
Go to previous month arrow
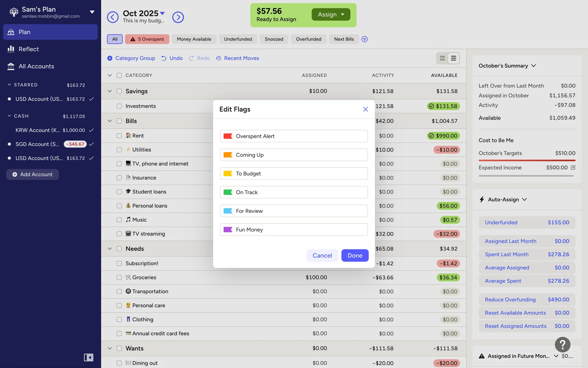click(112, 17)
